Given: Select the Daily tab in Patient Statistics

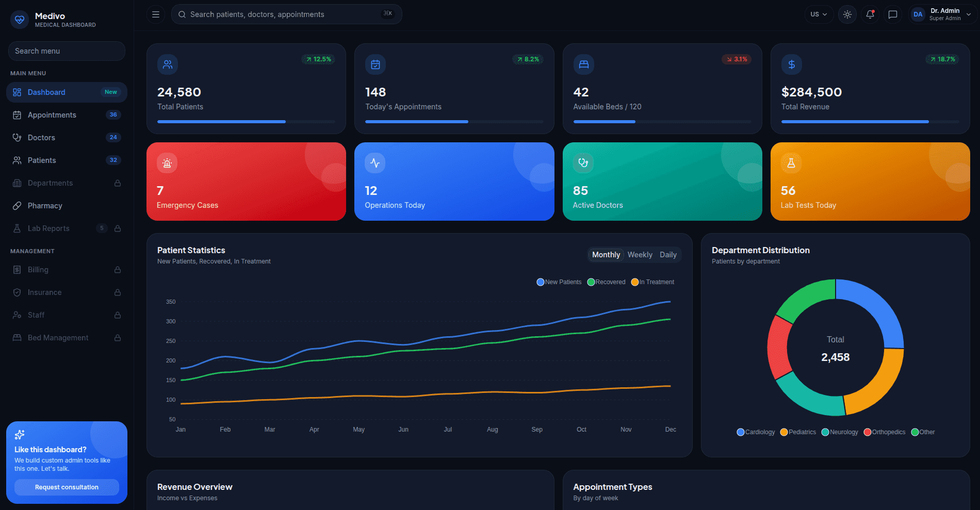Looking at the screenshot, I should [668, 255].
